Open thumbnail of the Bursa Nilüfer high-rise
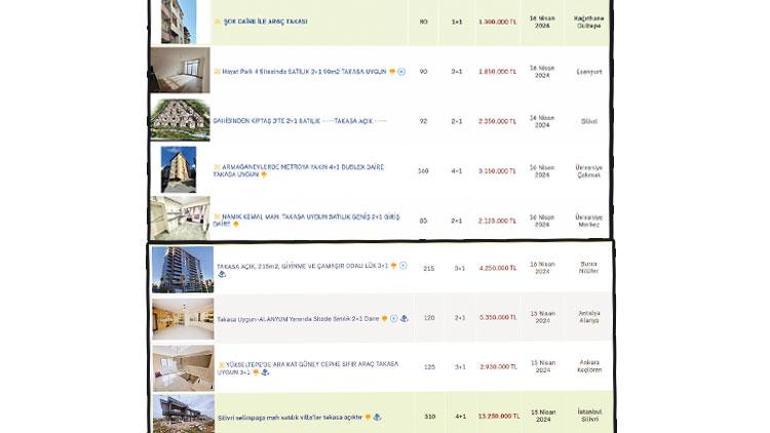 tap(182, 269)
